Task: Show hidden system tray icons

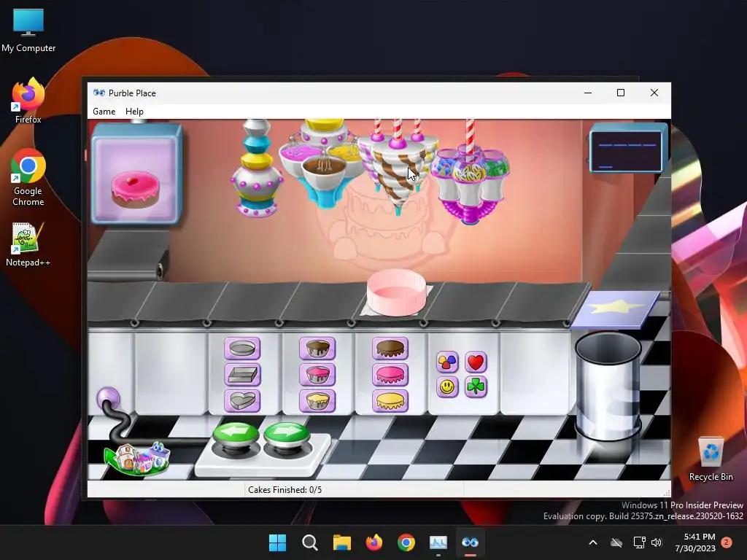Action: 593,542
